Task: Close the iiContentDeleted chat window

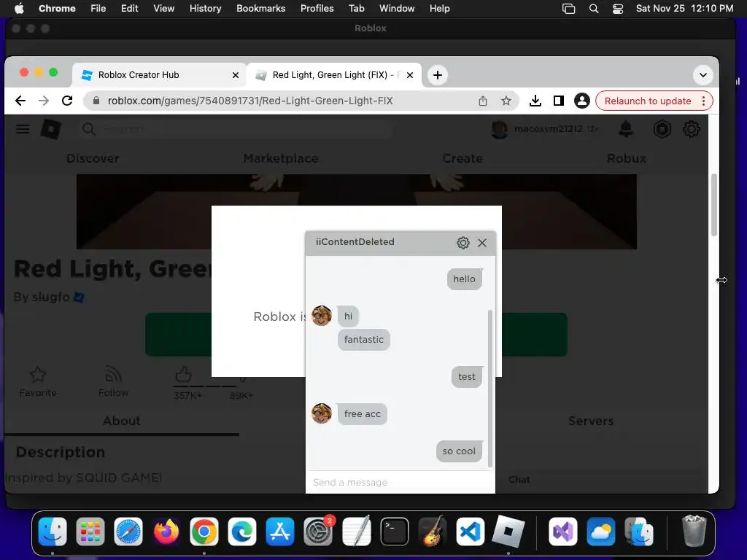Action: point(482,243)
